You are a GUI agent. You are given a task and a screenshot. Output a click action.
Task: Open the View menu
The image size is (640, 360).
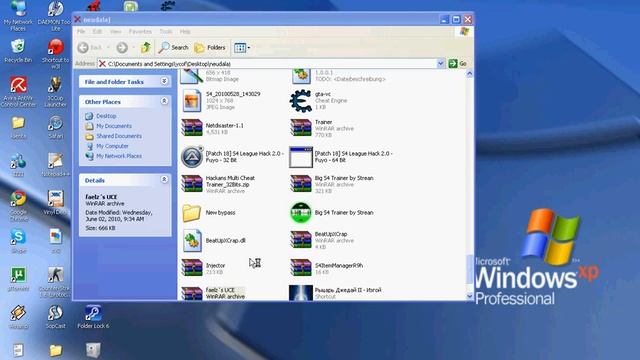coord(116,31)
